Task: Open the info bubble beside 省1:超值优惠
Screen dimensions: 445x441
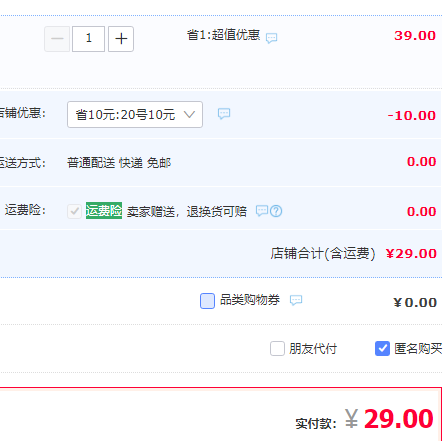Action: [271, 38]
